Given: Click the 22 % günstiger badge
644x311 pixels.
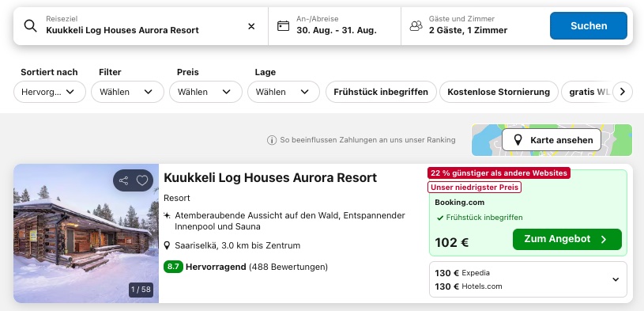Looking at the screenshot, I should coord(499,173).
